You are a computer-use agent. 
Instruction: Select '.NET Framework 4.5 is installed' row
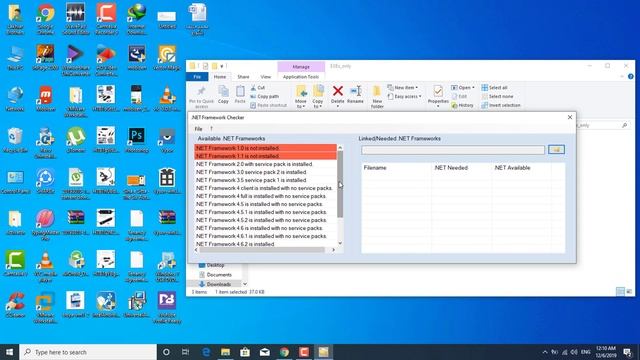(x=265, y=204)
